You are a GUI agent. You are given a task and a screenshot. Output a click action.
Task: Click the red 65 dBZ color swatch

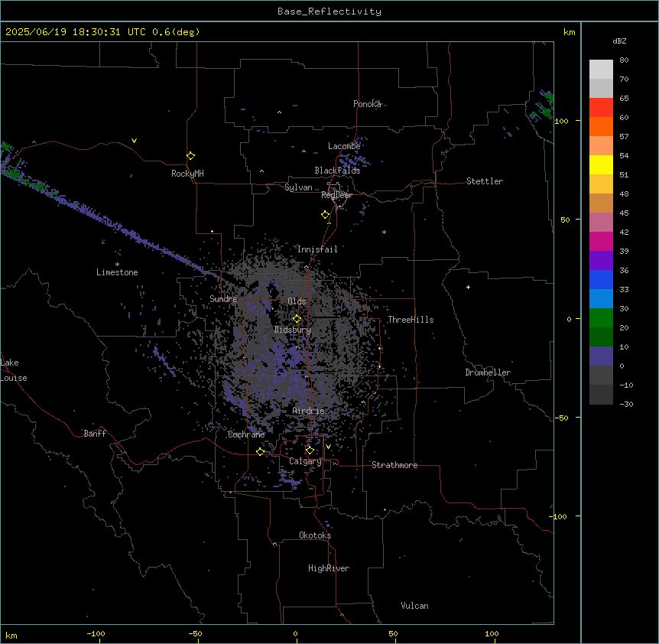coord(601,108)
